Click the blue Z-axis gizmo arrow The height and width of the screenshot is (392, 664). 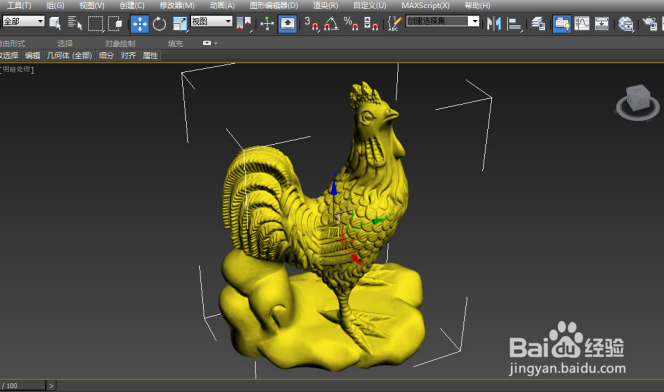pos(334,188)
